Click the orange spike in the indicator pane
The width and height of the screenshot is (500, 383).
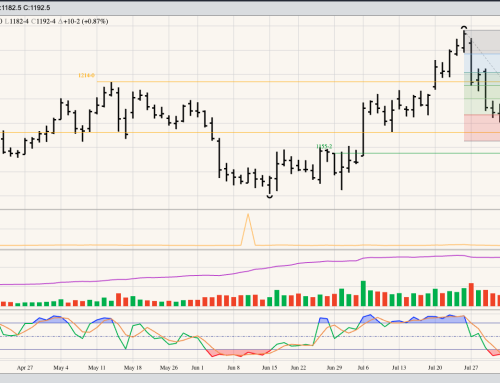pyautogui.click(x=248, y=230)
